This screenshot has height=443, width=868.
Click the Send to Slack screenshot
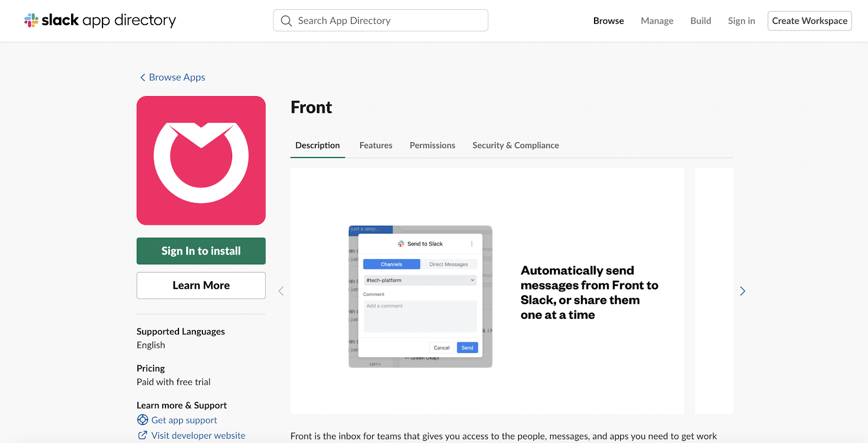click(420, 296)
